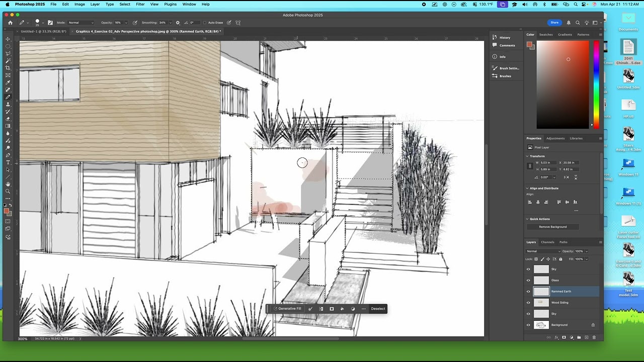Click the Remove Background button

click(552, 227)
